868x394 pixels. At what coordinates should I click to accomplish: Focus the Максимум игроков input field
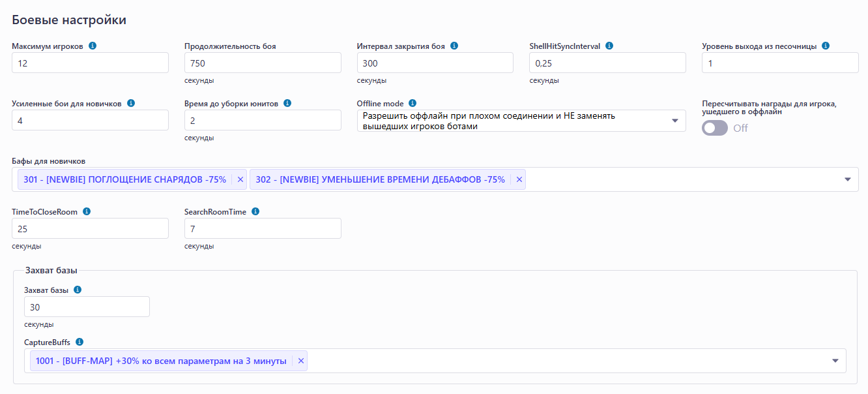pos(90,63)
